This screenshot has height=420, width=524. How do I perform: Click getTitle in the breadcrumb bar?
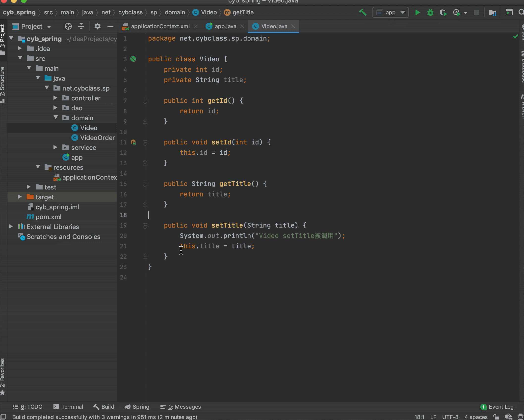click(239, 12)
